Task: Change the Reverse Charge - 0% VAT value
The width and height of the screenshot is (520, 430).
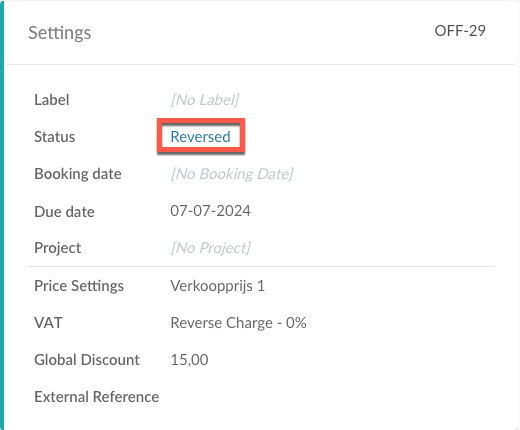Action: pyautogui.click(x=238, y=323)
